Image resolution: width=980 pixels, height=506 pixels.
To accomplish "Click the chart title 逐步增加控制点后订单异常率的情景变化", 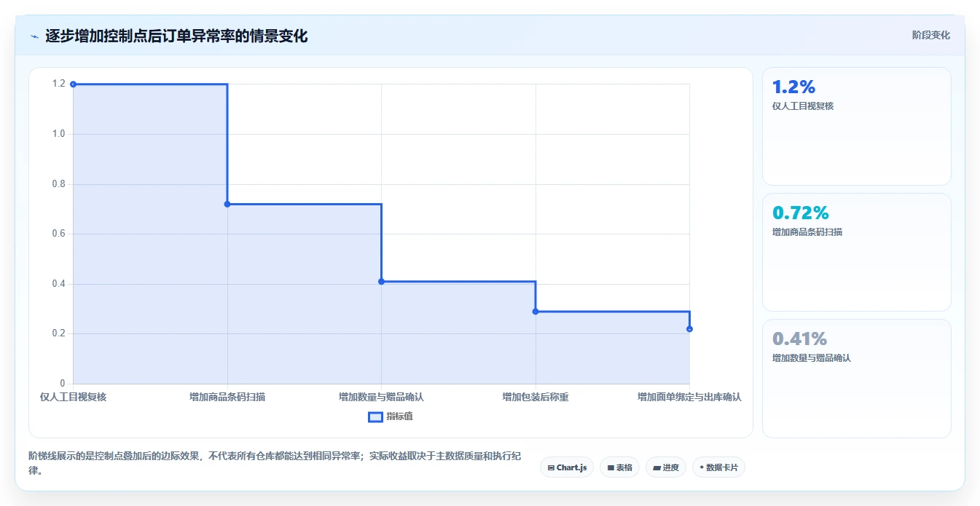I will [176, 36].
